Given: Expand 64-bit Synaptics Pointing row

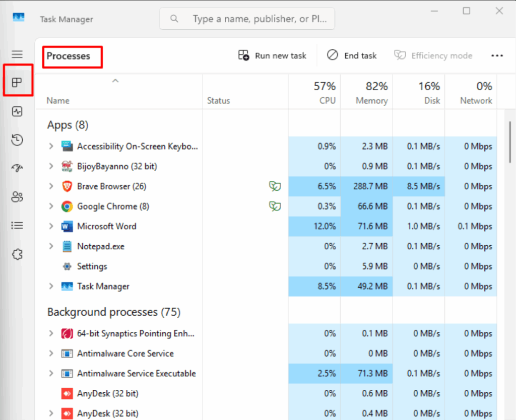Looking at the screenshot, I should pyautogui.click(x=51, y=333).
